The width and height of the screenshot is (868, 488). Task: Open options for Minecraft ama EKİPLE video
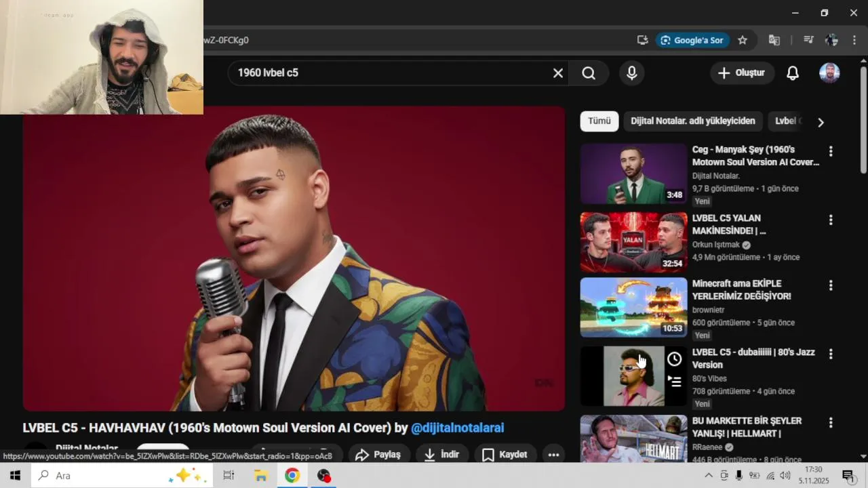[831, 285]
